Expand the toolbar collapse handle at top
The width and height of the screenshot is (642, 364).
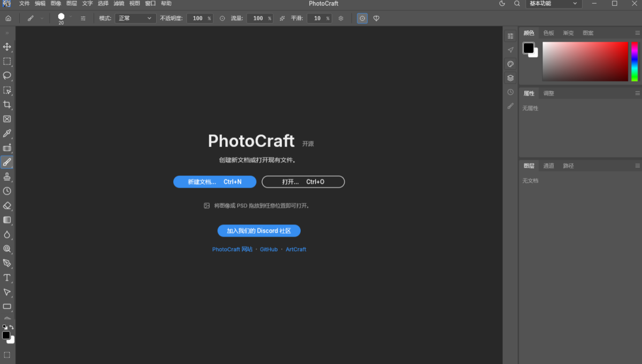(x=7, y=33)
